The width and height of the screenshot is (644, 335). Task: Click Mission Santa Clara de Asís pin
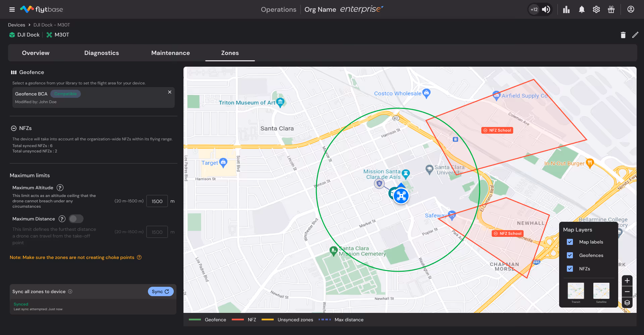[406, 174]
